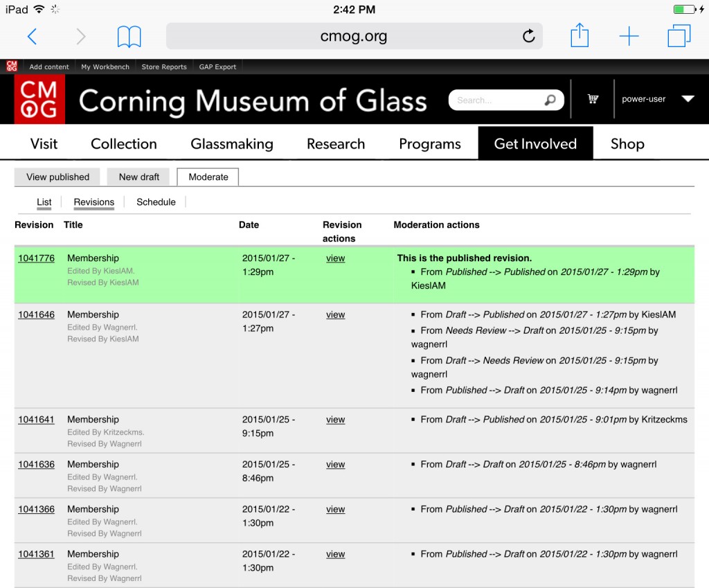Open GAP Export in admin bar
This screenshot has height=588, width=709.
217,66
